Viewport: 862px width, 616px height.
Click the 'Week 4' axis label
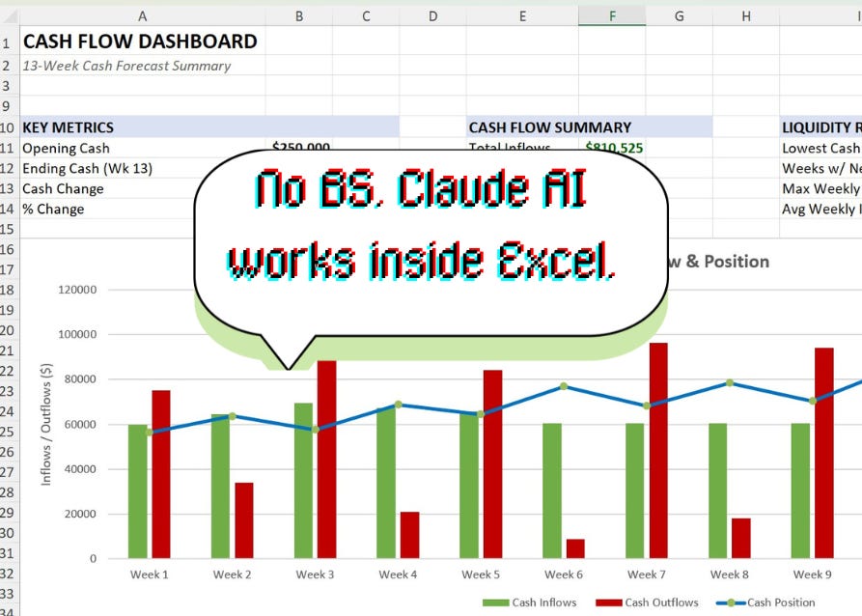[x=398, y=574]
